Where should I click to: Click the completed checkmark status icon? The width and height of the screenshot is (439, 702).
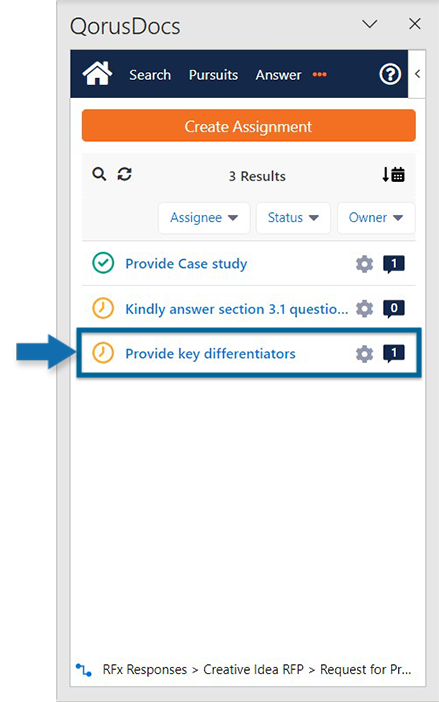[x=103, y=263]
